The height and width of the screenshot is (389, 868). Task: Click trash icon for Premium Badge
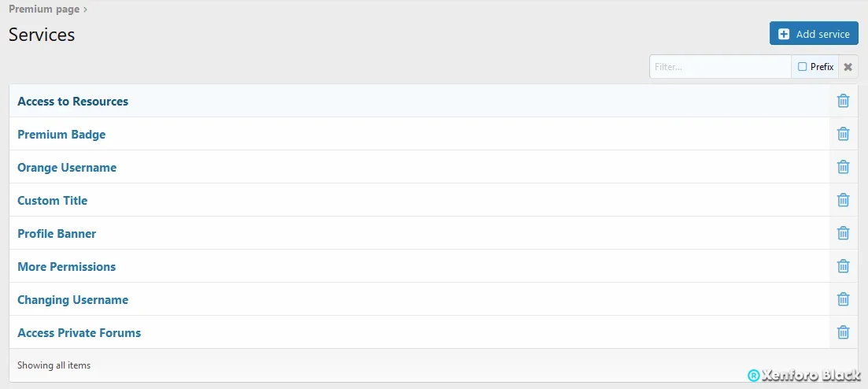coord(843,134)
